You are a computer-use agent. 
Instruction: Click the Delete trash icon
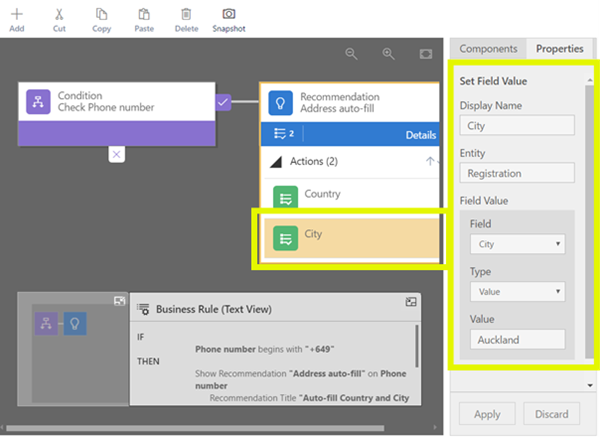click(186, 16)
